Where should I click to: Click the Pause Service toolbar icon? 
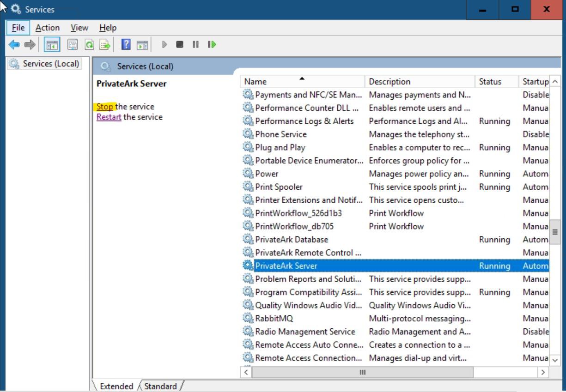(195, 45)
